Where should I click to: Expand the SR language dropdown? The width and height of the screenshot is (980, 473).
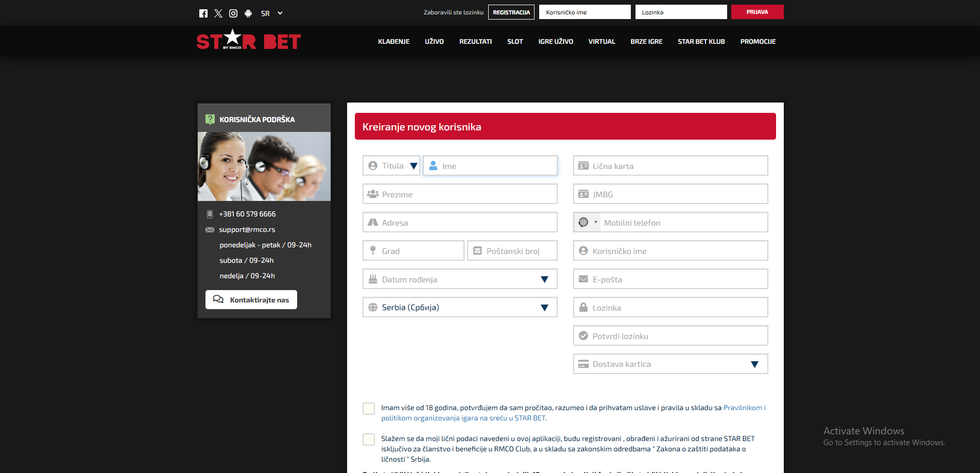(x=272, y=13)
